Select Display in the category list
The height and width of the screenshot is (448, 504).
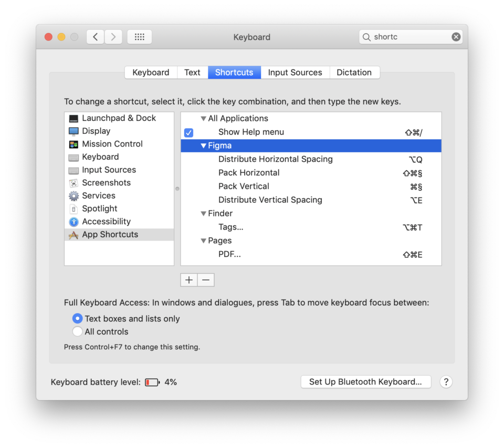coord(119,131)
